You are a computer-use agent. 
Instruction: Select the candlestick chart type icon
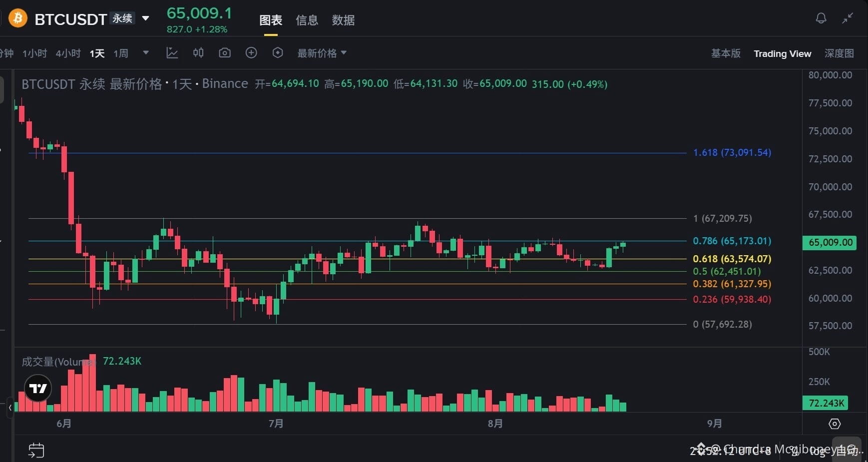coord(198,52)
